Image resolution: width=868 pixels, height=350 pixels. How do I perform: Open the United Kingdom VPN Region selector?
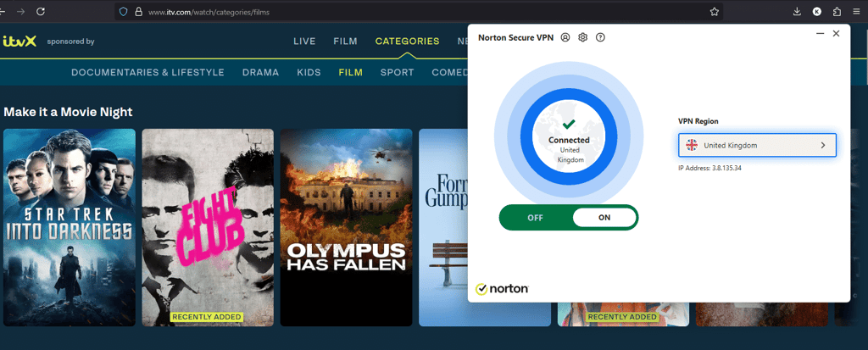coord(757,145)
